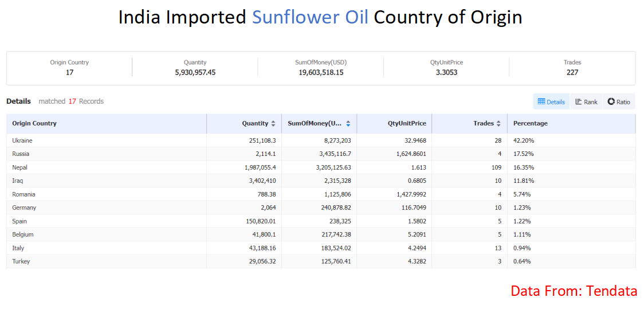Click the QtyUnitPrice column header
The width and height of the screenshot is (644, 309).
(x=394, y=123)
